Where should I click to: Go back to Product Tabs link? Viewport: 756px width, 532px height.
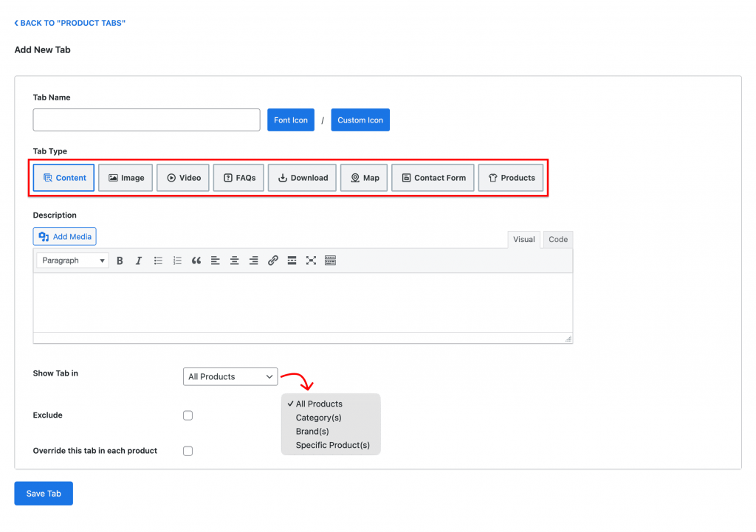pyautogui.click(x=70, y=24)
